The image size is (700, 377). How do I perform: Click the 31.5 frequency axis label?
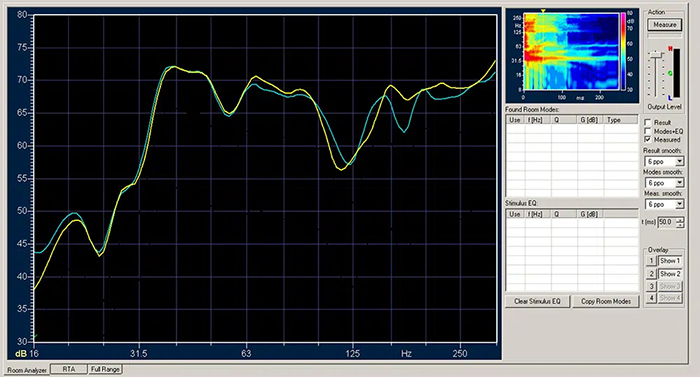138,354
